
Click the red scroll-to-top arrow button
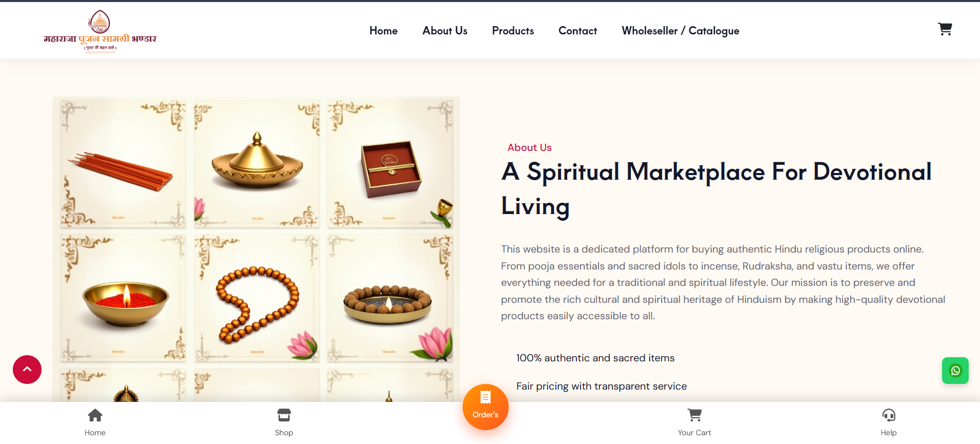pos(27,370)
